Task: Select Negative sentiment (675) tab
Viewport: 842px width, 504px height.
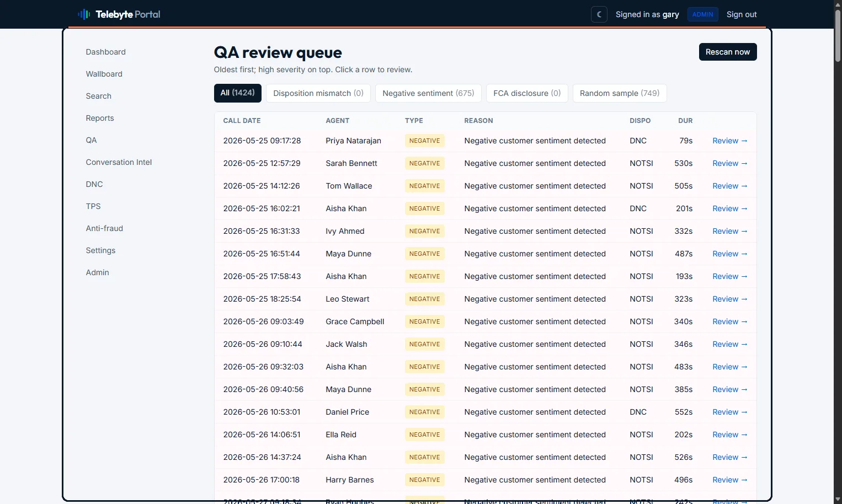Action: coord(428,93)
